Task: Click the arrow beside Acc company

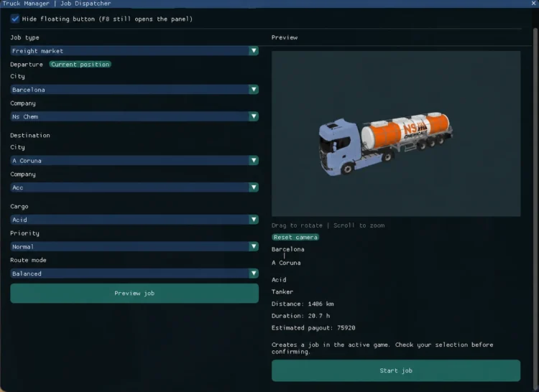Action: 254,187
